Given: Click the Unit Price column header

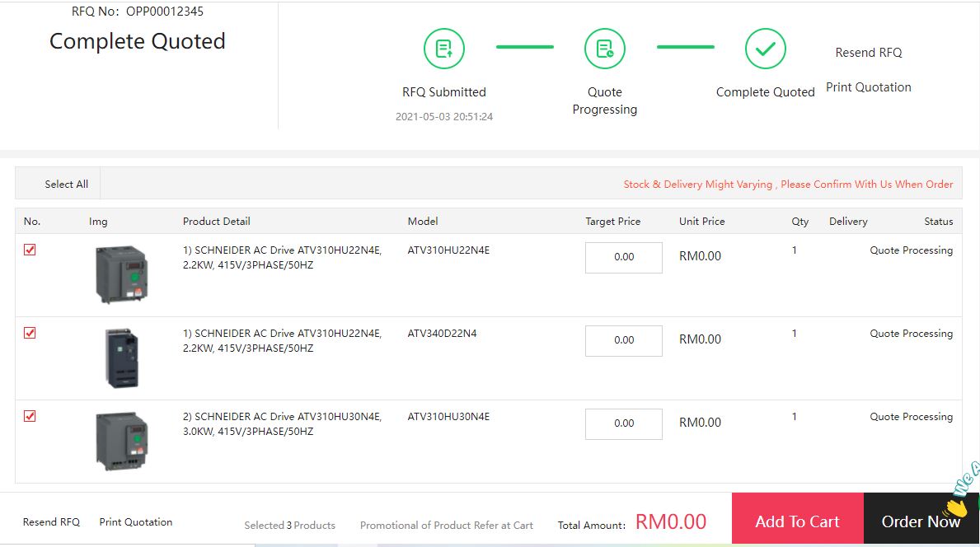Looking at the screenshot, I should pos(702,221).
